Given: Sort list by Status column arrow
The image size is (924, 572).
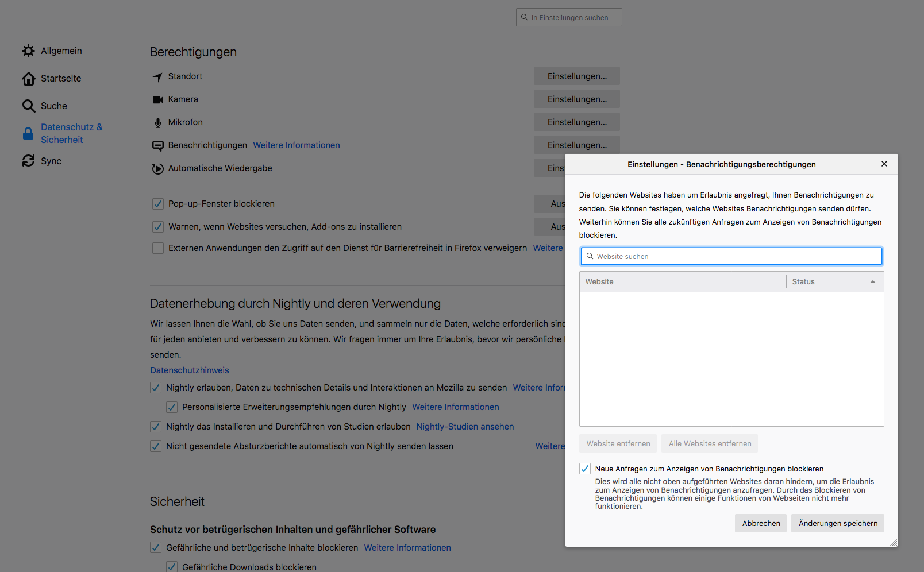Looking at the screenshot, I should tap(872, 282).
